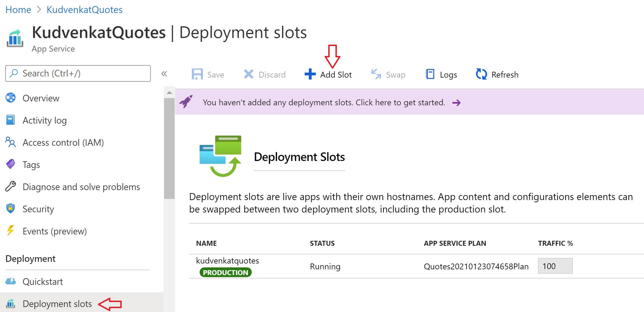Image resolution: width=644 pixels, height=312 pixels.
Task: Click the Security shield icon
Action: [x=11, y=208]
